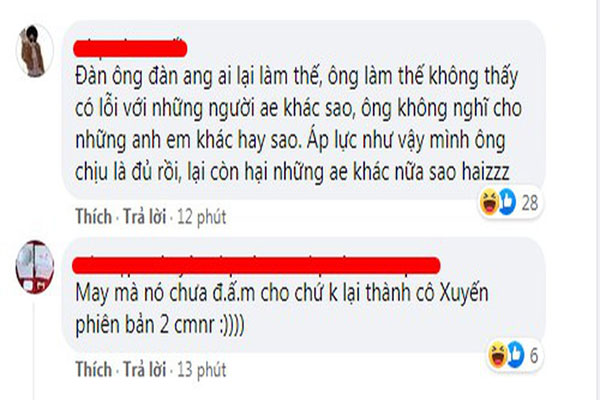This screenshot has height=400, width=600.
Task: Click the Haha emoji on second comment
Action: (x=498, y=354)
